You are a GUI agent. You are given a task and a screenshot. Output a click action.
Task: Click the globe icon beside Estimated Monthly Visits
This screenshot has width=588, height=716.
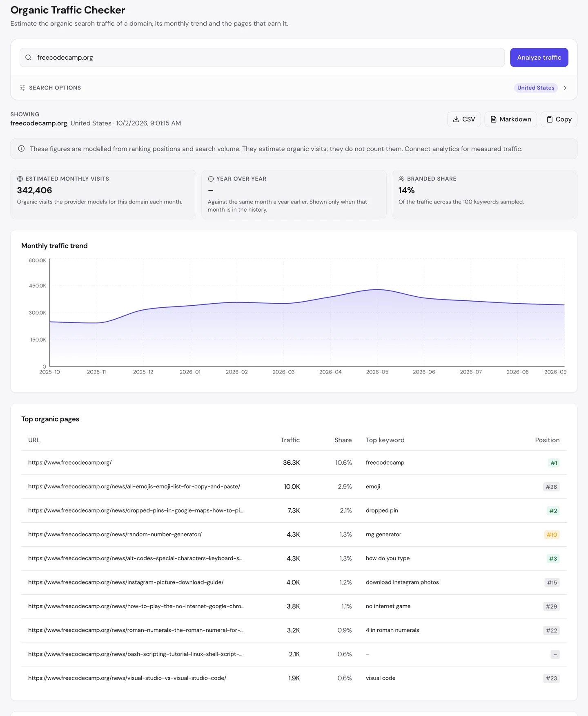tap(20, 179)
